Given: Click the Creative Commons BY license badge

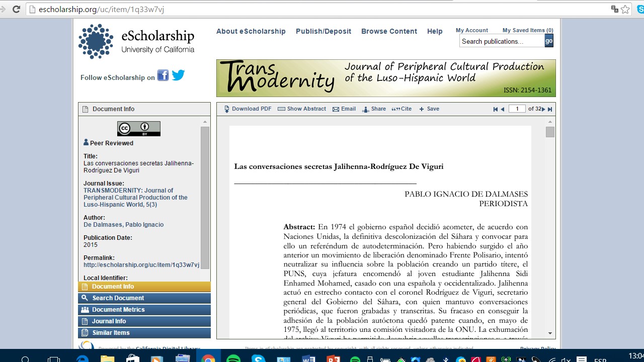Looking at the screenshot, I should [x=139, y=129].
